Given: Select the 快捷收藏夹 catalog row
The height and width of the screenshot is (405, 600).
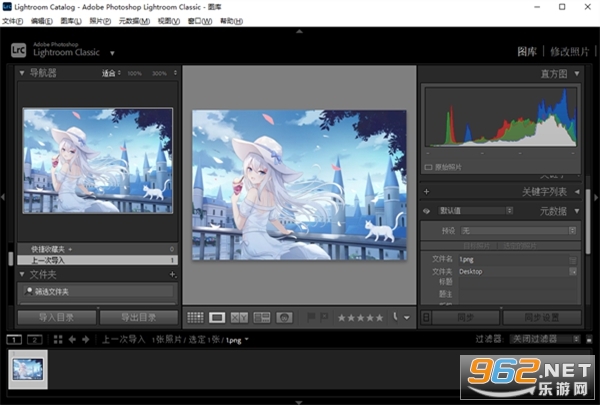Looking at the screenshot, I should coord(98,249).
